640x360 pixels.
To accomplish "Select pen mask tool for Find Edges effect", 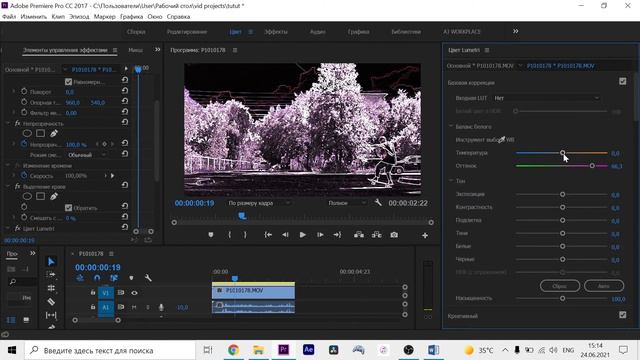I will pyautogui.click(x=54, y=196).
